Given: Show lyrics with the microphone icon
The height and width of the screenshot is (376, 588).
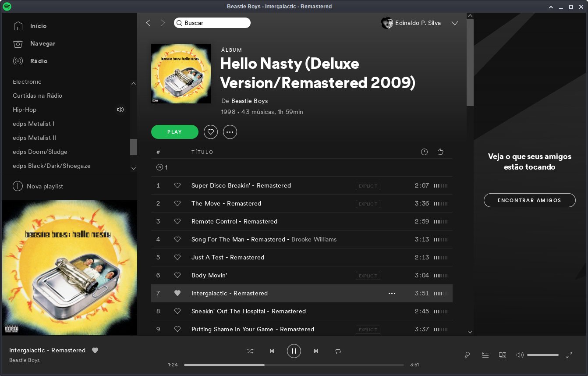Looking at the screenshot, I should (468, 355).
